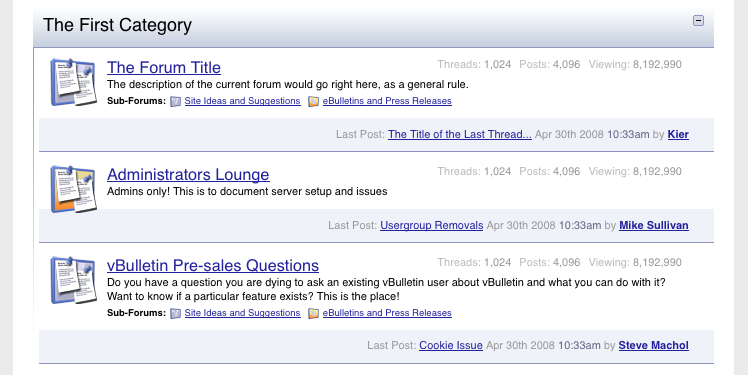This screenshot has width=748, height=375.
Task: View The Title of the Last Thread post
Action: 459,135
